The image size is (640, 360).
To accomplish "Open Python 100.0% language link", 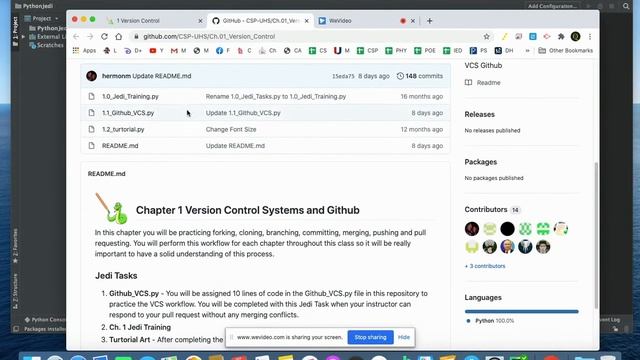I will click(x=491, y=321).
